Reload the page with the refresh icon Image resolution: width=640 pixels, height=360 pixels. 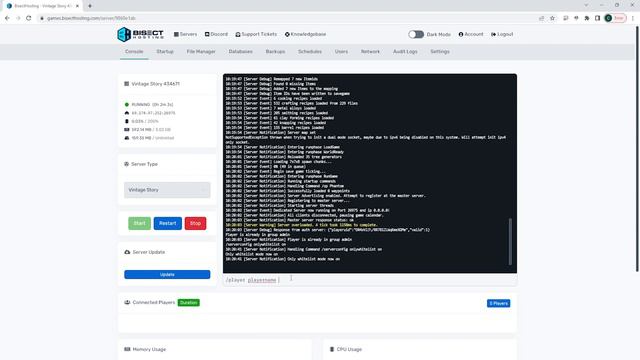pyautogui.click(x=29, y=18)
